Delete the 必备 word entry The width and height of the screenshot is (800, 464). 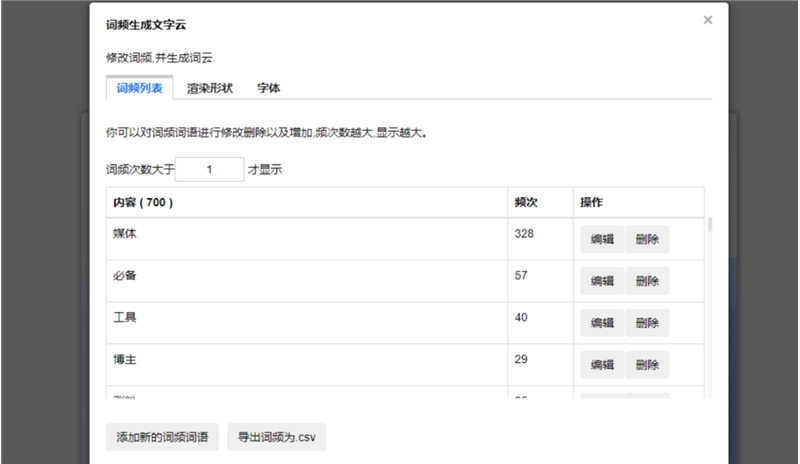tap(647, 281)
